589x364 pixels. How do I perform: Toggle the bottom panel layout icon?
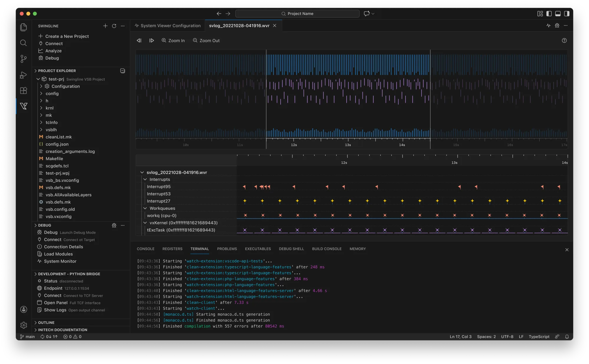tap(558, 14)
